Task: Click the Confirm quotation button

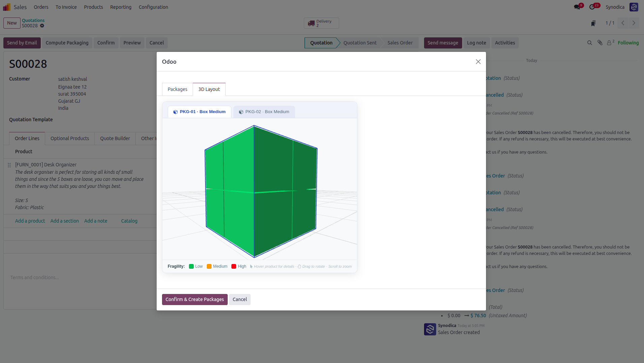Action: [x=106, y=43]
